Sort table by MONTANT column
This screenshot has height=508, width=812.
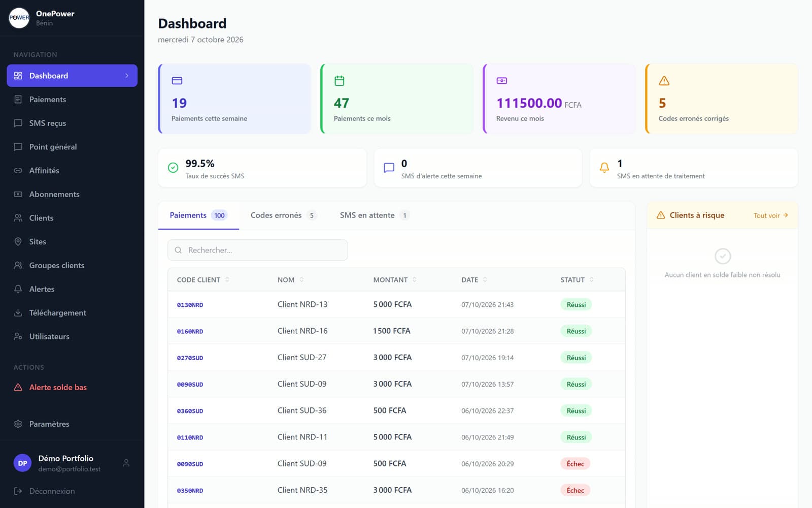pyautogui.click(x=395, y=280)
